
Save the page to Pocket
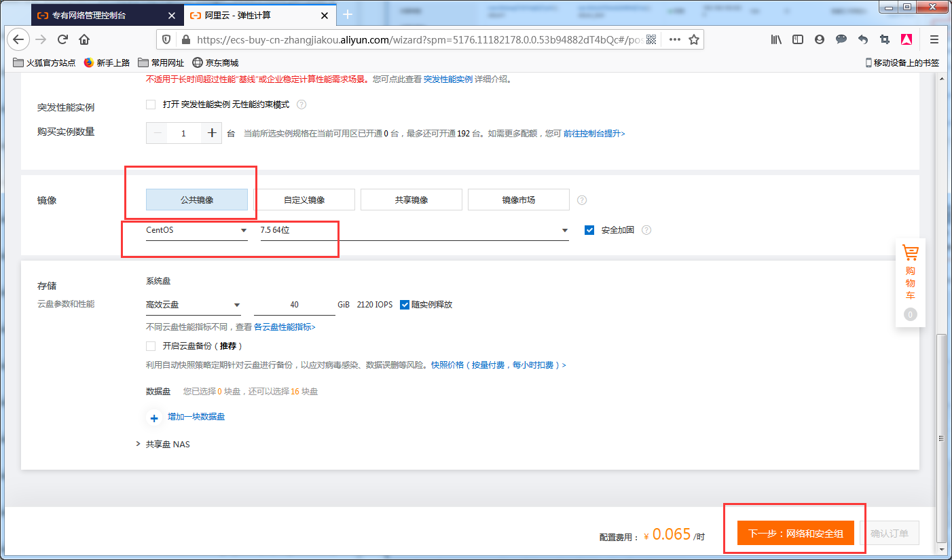point(907,39)
